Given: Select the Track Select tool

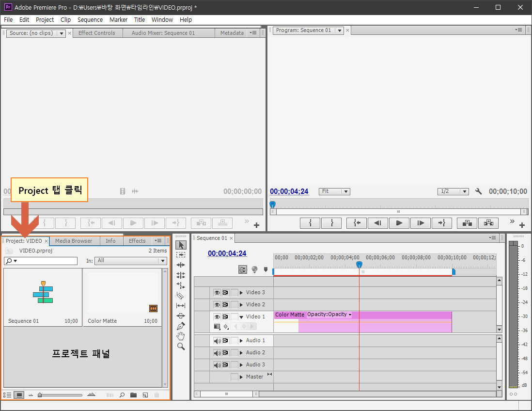Looking at the screenshot, I should [x=181, y=254].
